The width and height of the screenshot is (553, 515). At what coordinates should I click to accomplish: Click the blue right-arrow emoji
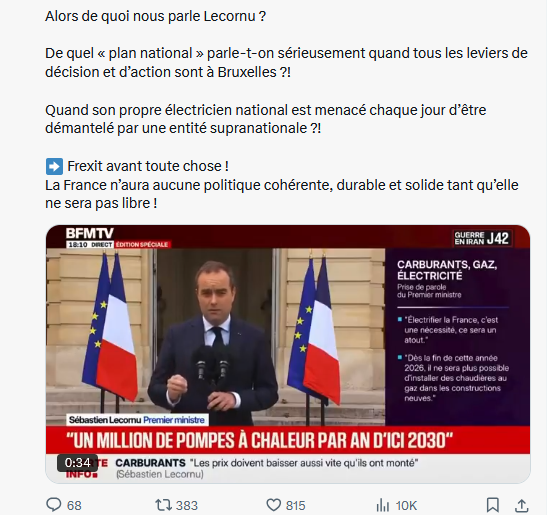(x=54, y=166)
